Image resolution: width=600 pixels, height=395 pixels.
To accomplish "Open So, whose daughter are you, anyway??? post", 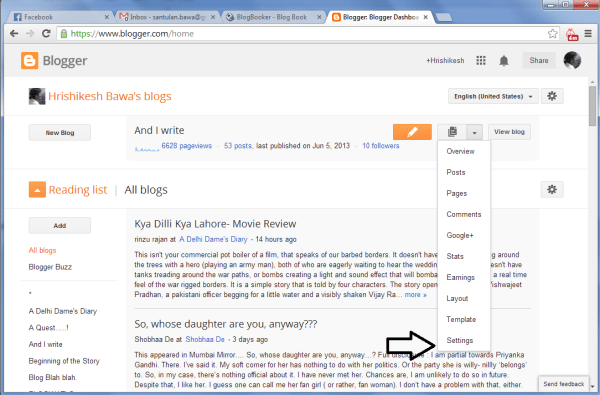I will pyautogui.click(x=226, y=324).
